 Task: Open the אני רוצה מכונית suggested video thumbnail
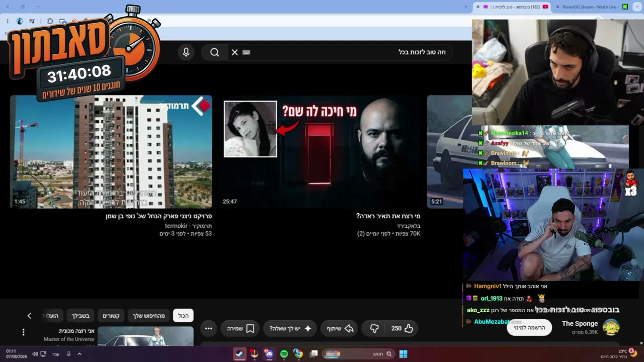pyautogui.click(x=145, y=336)
